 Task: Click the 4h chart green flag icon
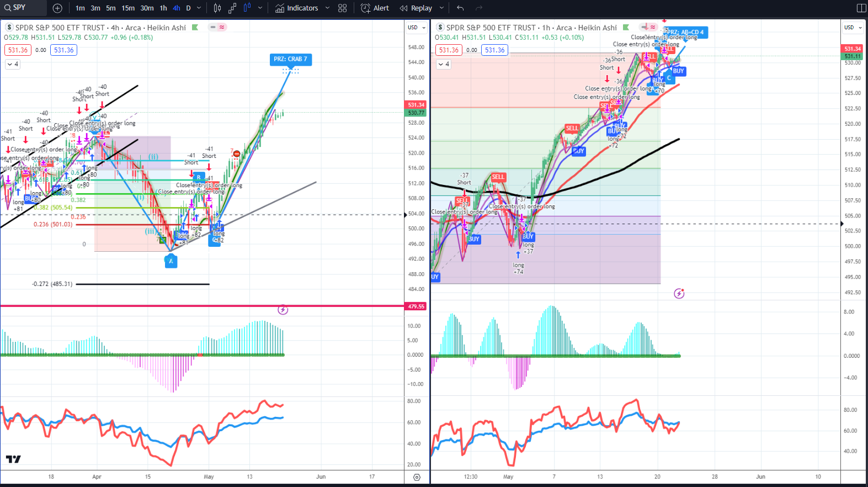tap(195, 28)
